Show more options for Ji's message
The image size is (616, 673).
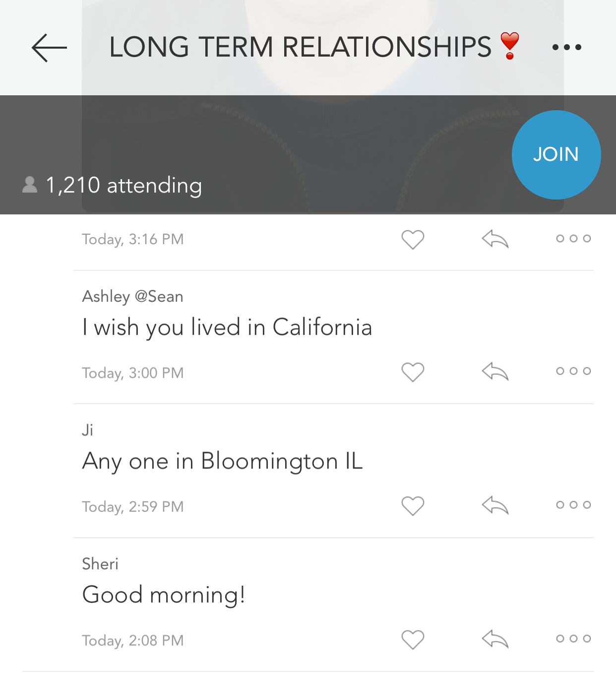[x=573, y=505]
